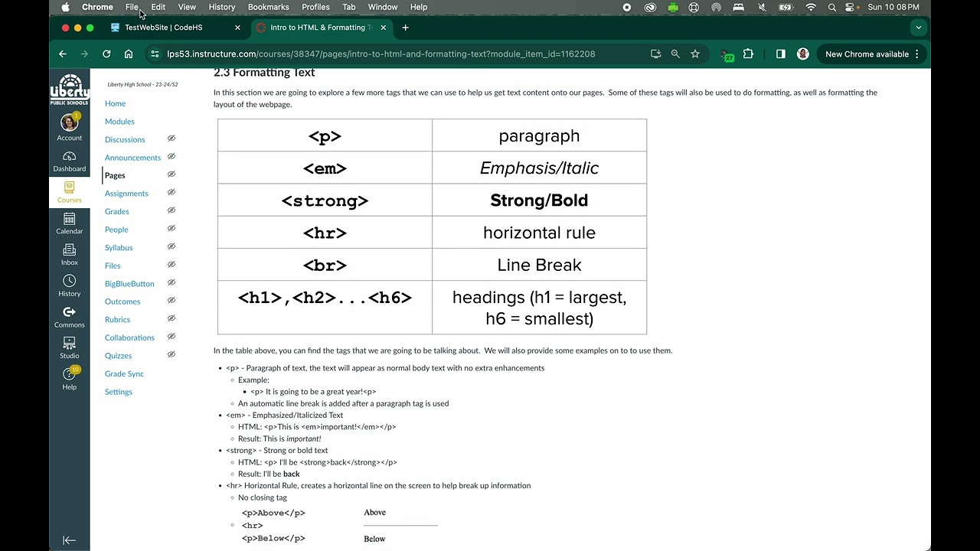Open the Apple menu
980x551 pixels.
[x=65, y=7]
